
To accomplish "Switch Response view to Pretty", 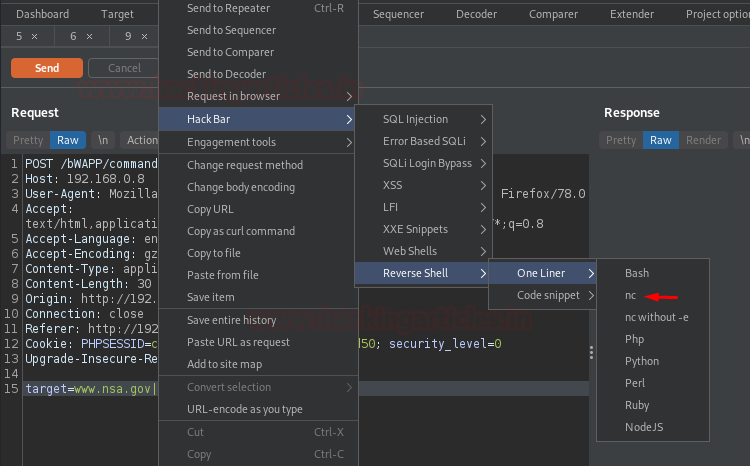I will 621,140.
